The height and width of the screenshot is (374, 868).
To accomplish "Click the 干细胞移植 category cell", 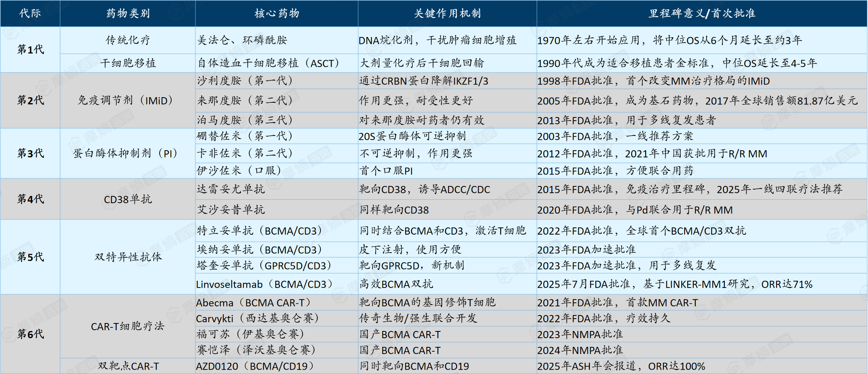I will (128, 63).
